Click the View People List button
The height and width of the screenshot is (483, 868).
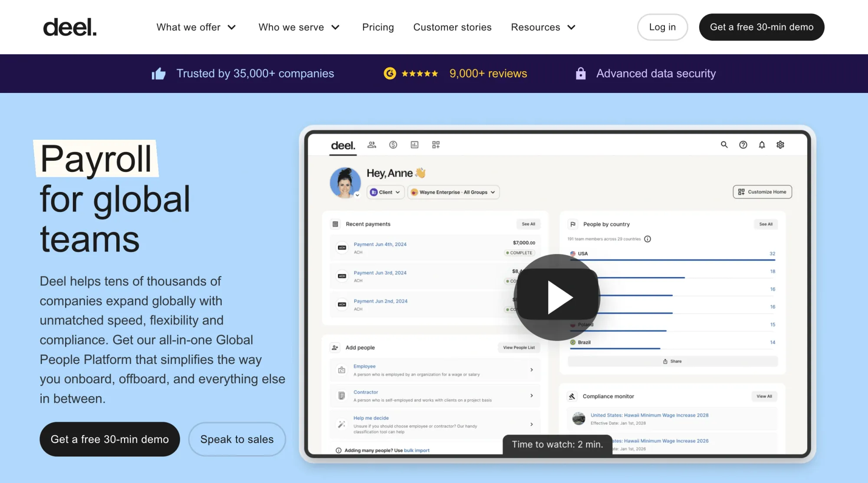click(x=519, y=347)
